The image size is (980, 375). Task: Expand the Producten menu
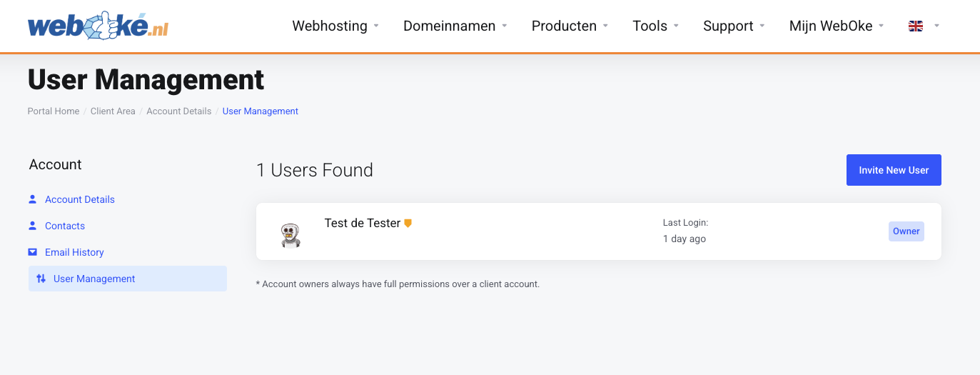pyautogui.click(x=570, y=26)
